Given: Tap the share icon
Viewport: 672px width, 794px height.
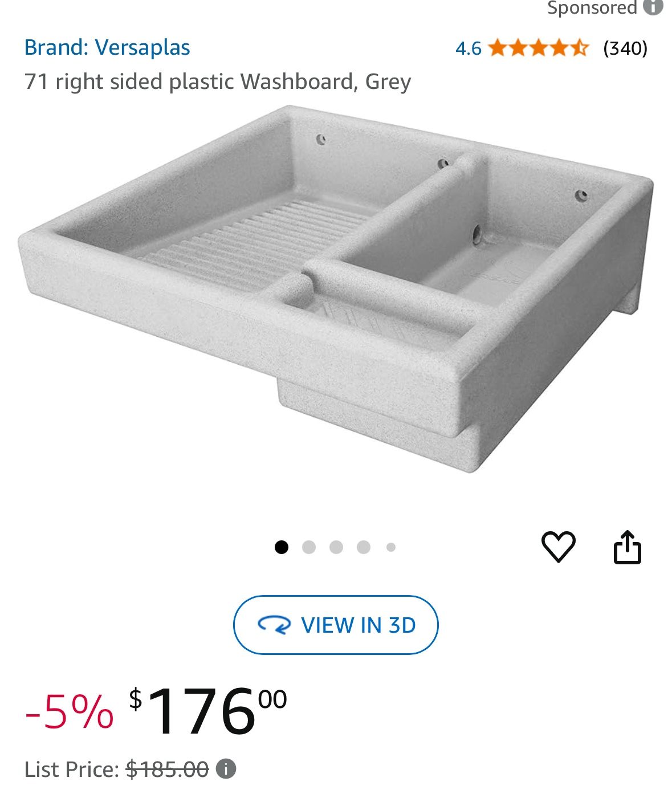Looking at the screenshot, I should (627, 547).
